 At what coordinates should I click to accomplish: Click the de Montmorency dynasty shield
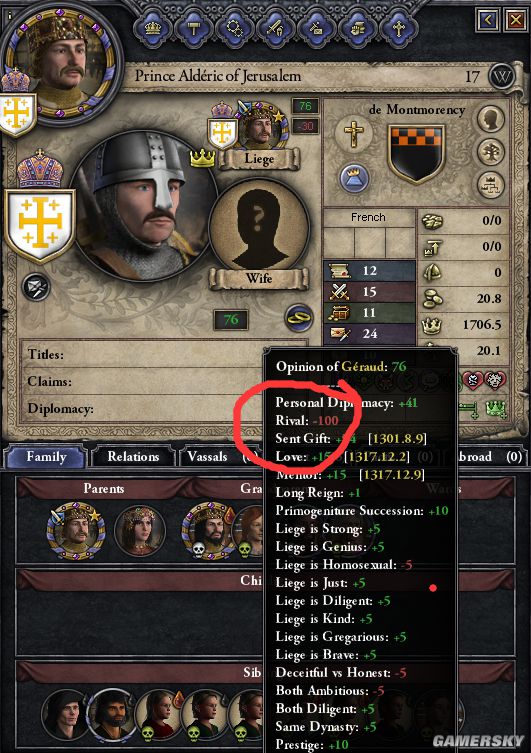click(x=416, y=154)
